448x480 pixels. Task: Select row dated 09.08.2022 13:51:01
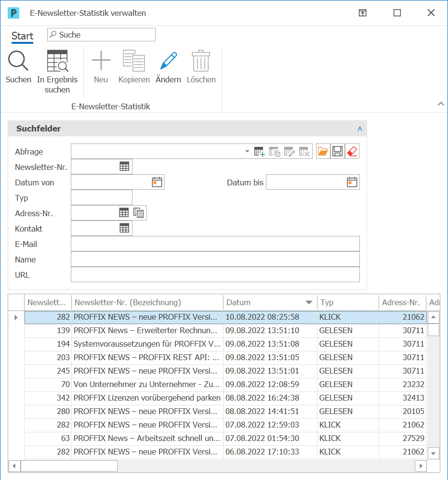225,371
